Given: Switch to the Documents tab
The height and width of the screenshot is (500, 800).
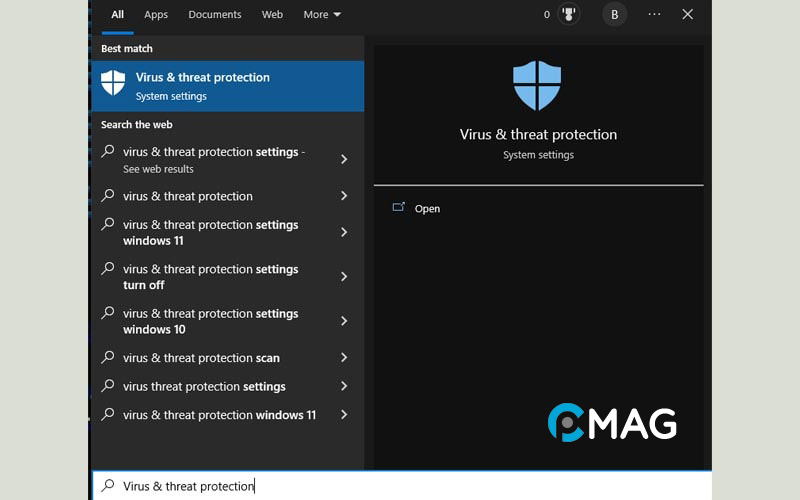Looking at the screenshot, I should [x=215, y=15].
